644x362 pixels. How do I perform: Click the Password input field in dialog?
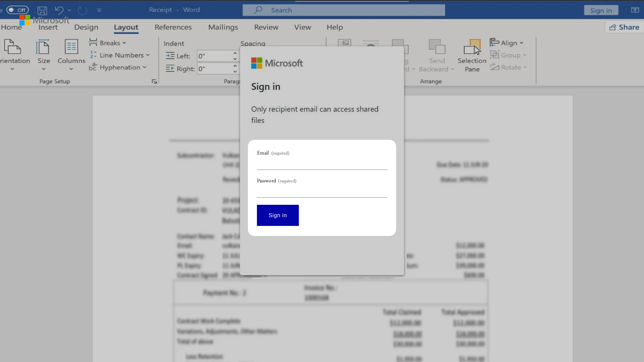coord(322,192)
